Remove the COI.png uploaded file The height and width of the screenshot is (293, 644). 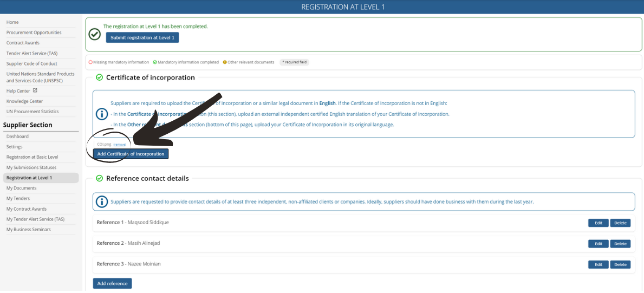(x=120, y=145)
